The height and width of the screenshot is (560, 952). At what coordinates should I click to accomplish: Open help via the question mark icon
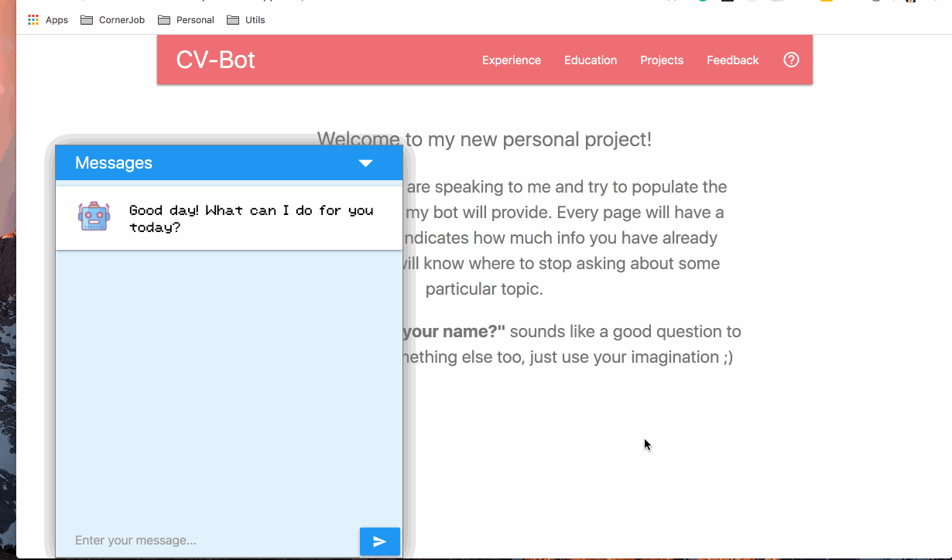click(x=790, y=60)
